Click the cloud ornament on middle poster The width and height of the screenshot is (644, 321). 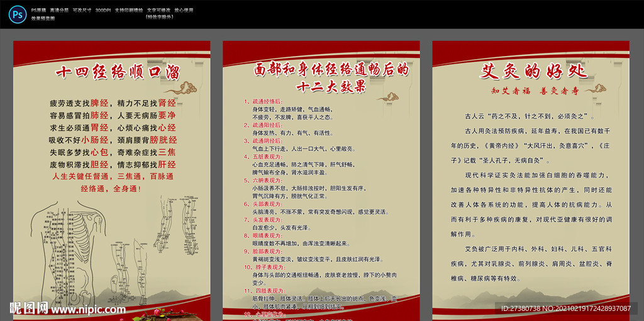coord(387,97)
